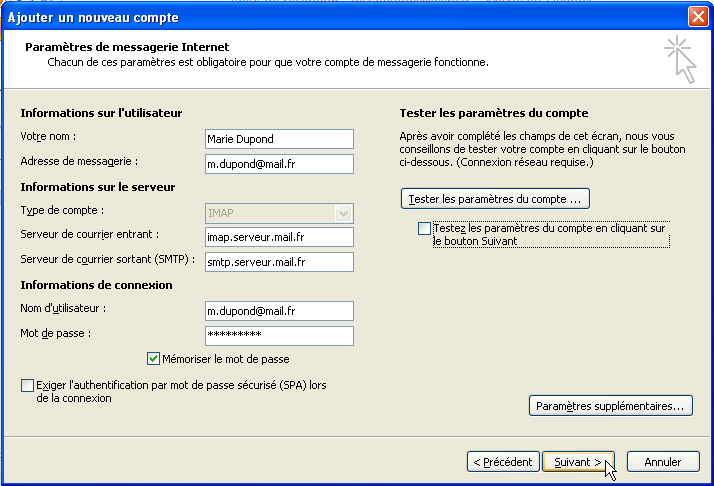Select the IMAP account type combo box
The width and height of the screenshot is (714, 486).
click(279, 213)
